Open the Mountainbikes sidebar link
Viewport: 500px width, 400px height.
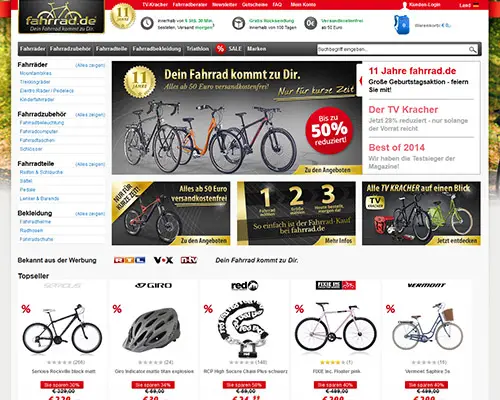pos(36,73)
